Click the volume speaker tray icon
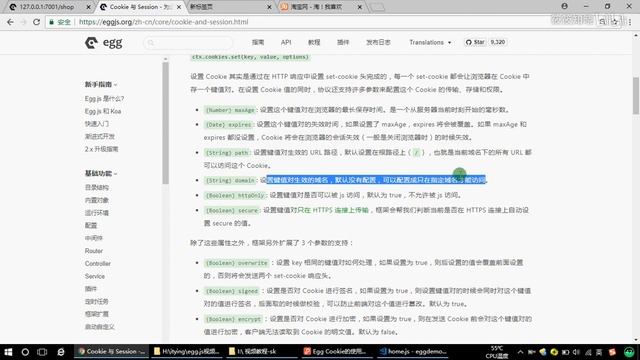The height and width of the screenshot is (360, 640). click(x=576, y=352)
